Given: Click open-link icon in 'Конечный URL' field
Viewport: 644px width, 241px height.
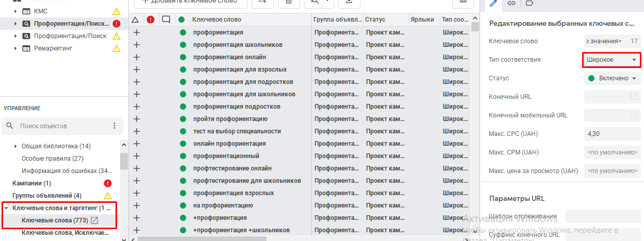Looking at the screenshot, I should 634,97.
